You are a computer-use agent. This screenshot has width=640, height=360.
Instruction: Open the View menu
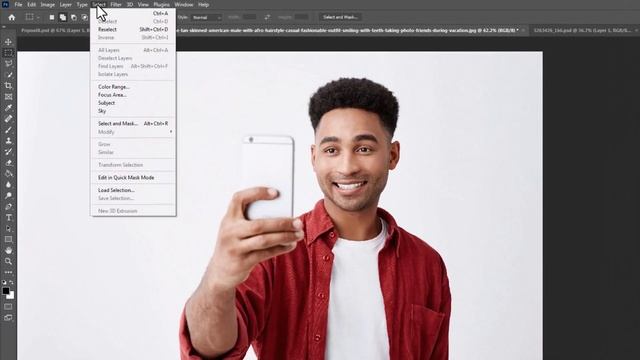pos(143,4)
